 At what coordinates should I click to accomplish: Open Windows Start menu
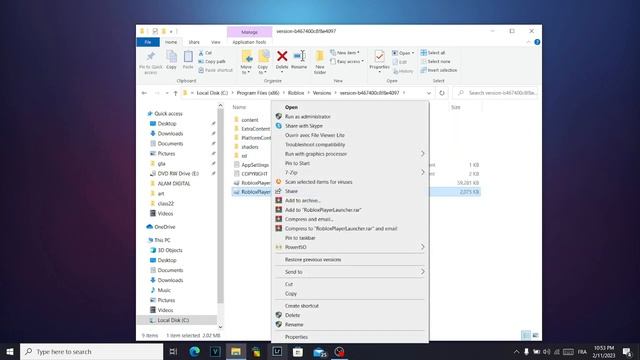pos(10,351)
